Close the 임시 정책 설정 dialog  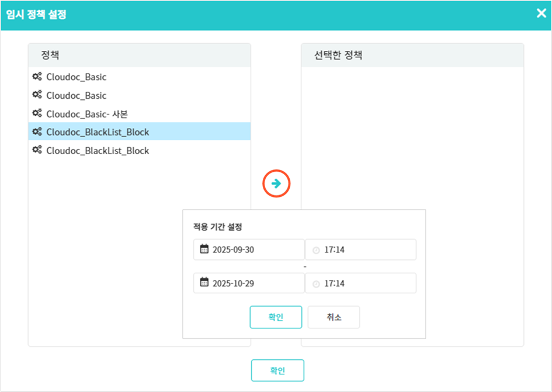(x=541, y=13)
